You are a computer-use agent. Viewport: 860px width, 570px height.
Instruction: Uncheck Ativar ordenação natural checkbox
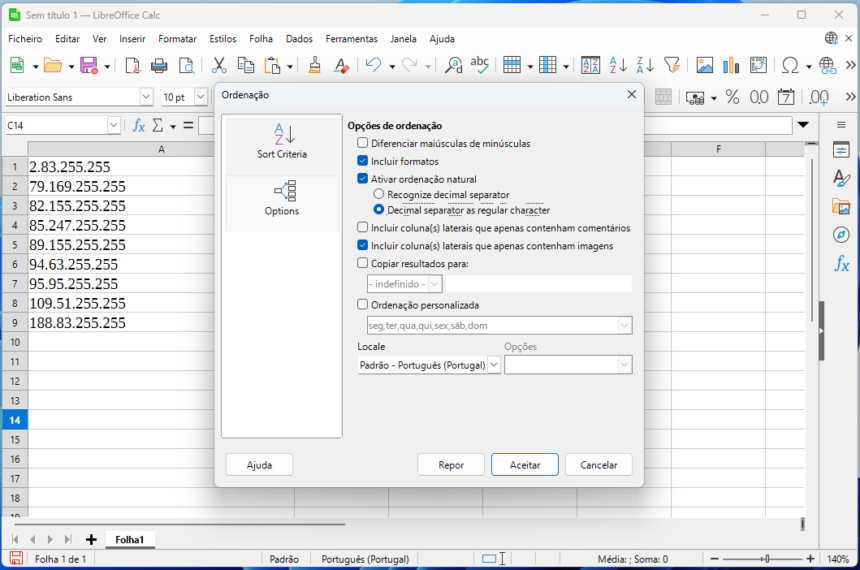363,179
